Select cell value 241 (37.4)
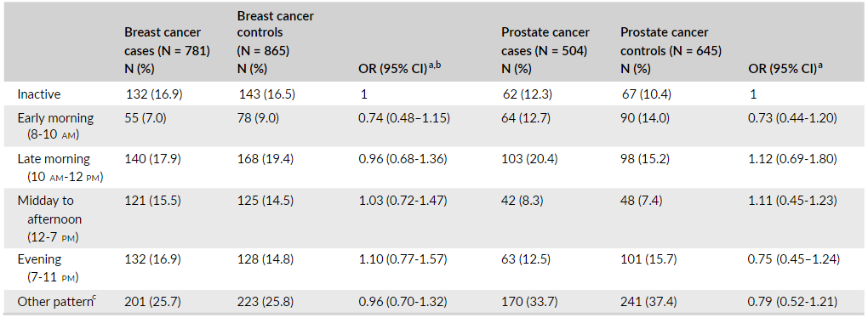The height and width of the screenshot is (318, 868). (x=649, y=302)
